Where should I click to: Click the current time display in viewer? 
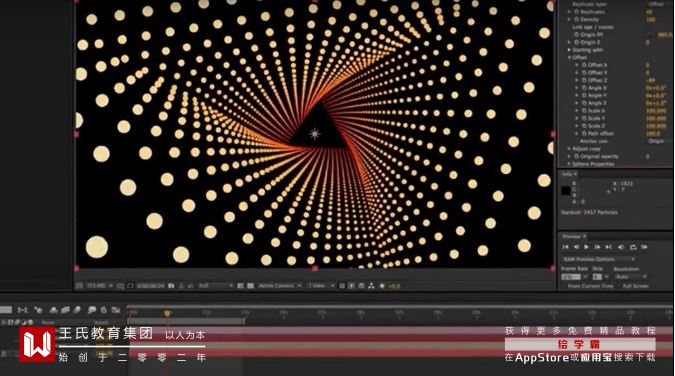point(151,286)
